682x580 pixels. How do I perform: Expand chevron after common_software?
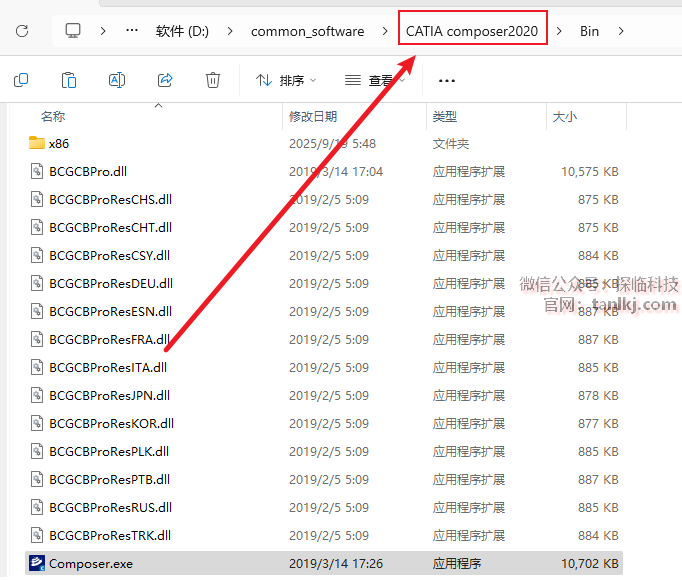(384, 31)
